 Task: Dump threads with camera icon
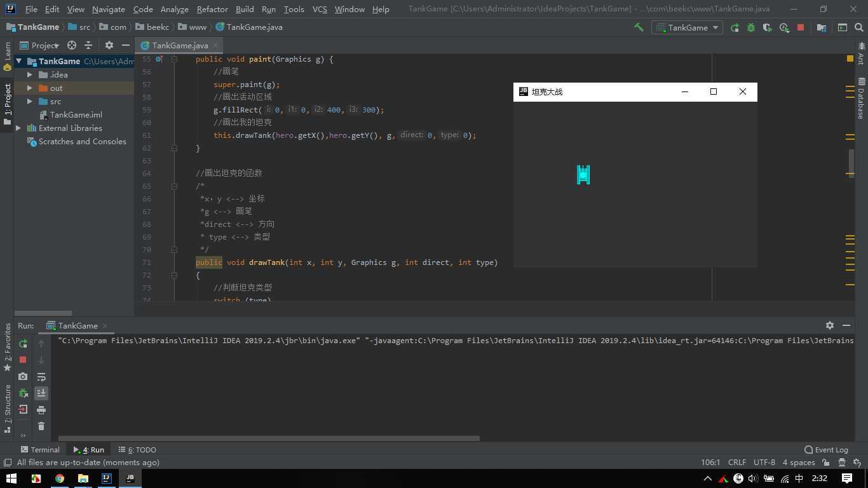pyautogui.click(x=23, y=376)
